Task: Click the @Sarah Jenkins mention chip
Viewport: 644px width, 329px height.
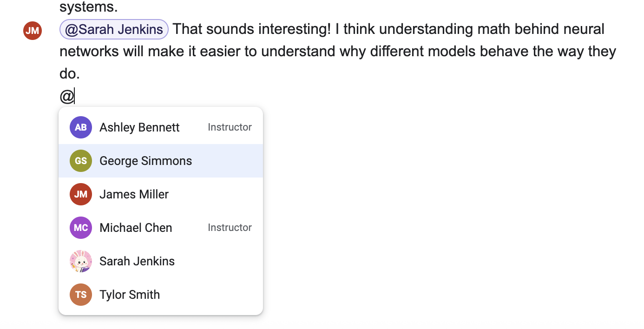Action: point(114,29)
